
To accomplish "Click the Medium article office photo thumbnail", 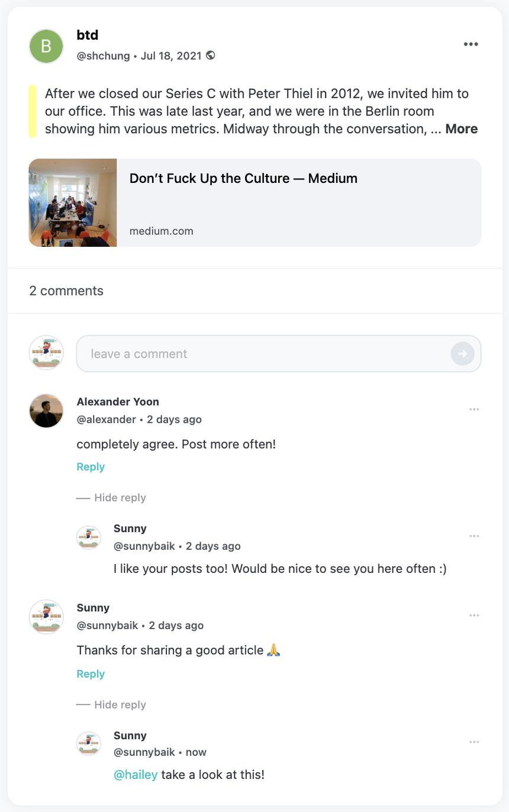I will (x=72, y=202).
